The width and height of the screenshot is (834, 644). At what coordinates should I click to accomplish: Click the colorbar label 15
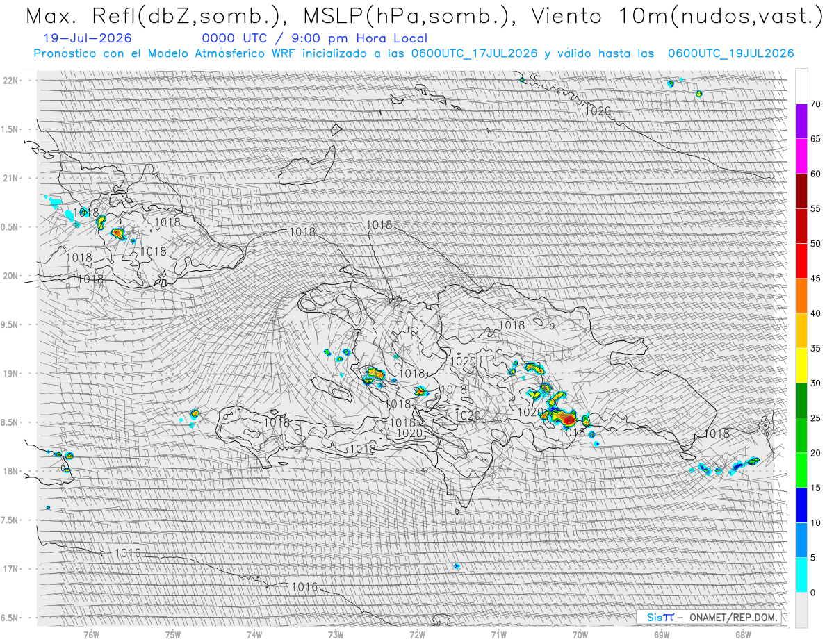coord(816,488)
